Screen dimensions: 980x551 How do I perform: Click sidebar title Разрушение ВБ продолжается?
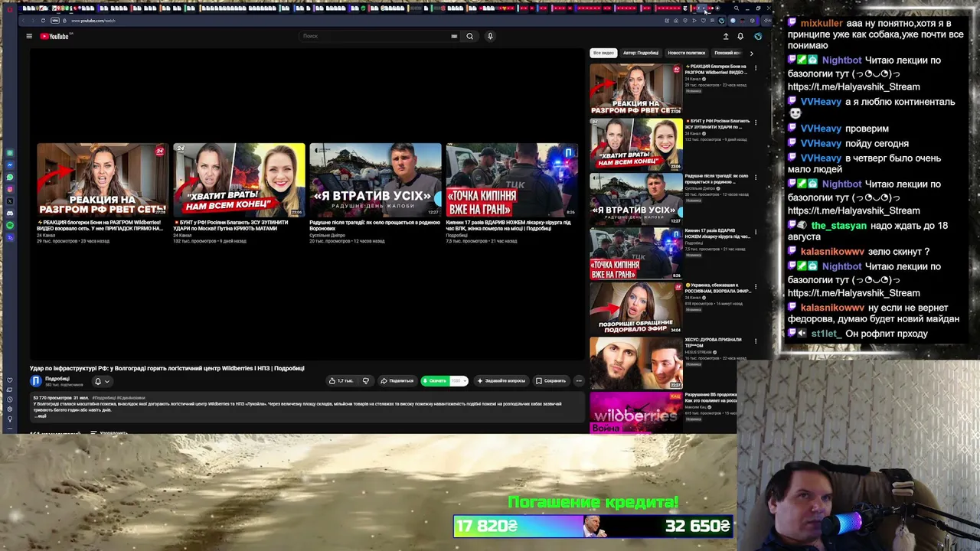[x=710, y=397]
